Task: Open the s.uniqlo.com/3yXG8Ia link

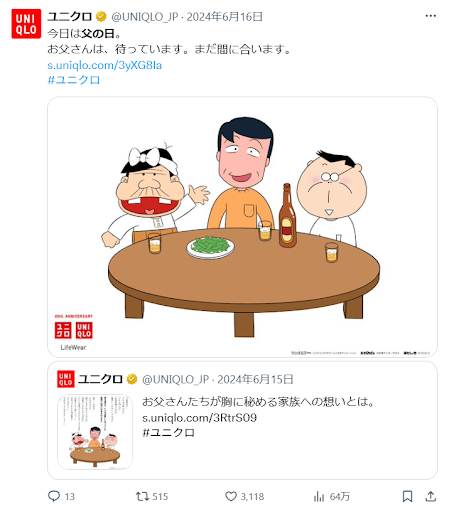Action: [104, 65]
